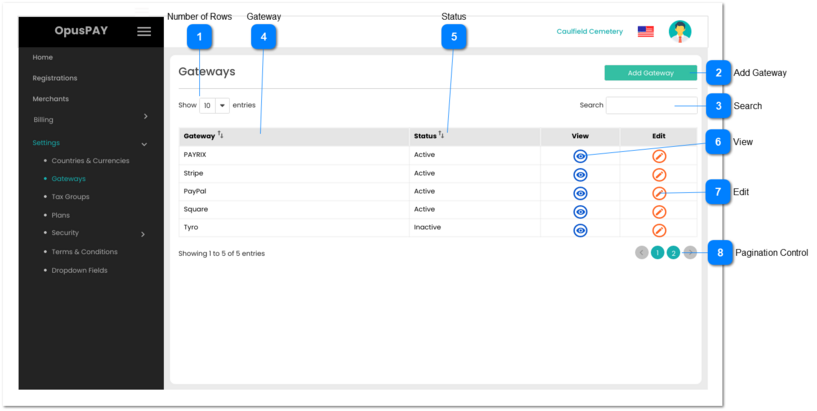Open the Show entries rows dropdown
Viewport: 817px width, 411px height.
(214, 105)
